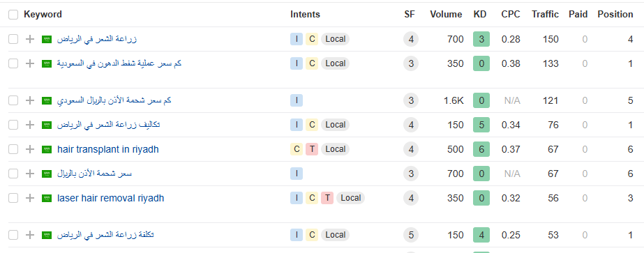Screen dimensions: 644x253
Task: Click Commercial intent badge for hair transplant in riyadh
Action: pos(297,149)
